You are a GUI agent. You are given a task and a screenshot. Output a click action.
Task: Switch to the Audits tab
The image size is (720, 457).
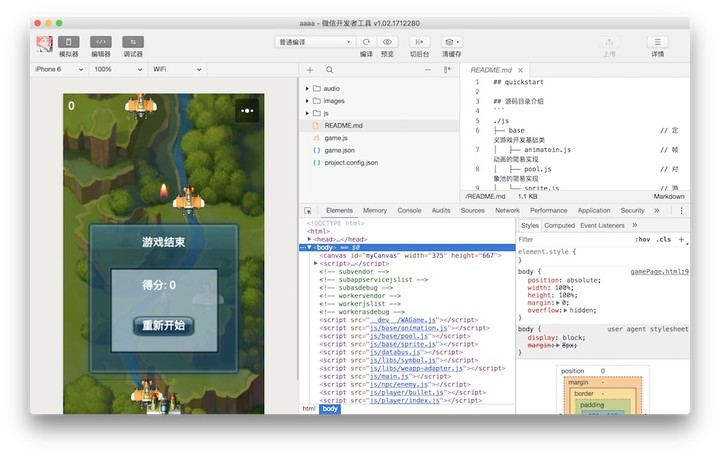(441, 210)
